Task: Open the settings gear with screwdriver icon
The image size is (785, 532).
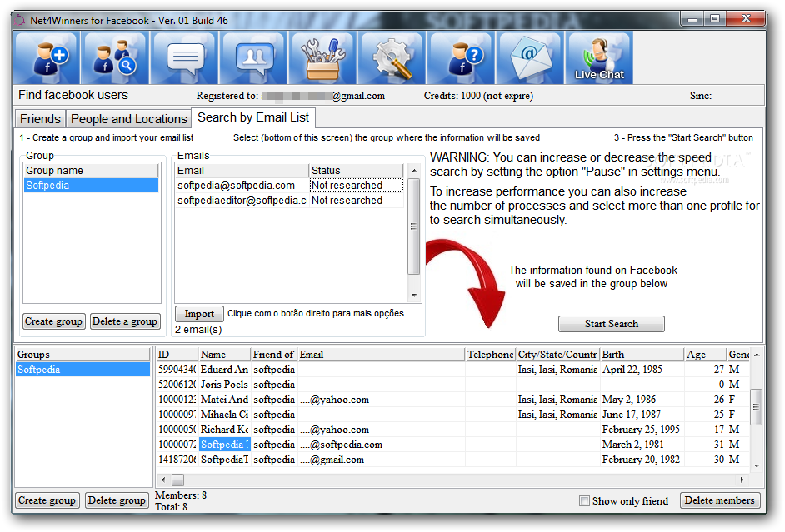Action: pos(392,58)
